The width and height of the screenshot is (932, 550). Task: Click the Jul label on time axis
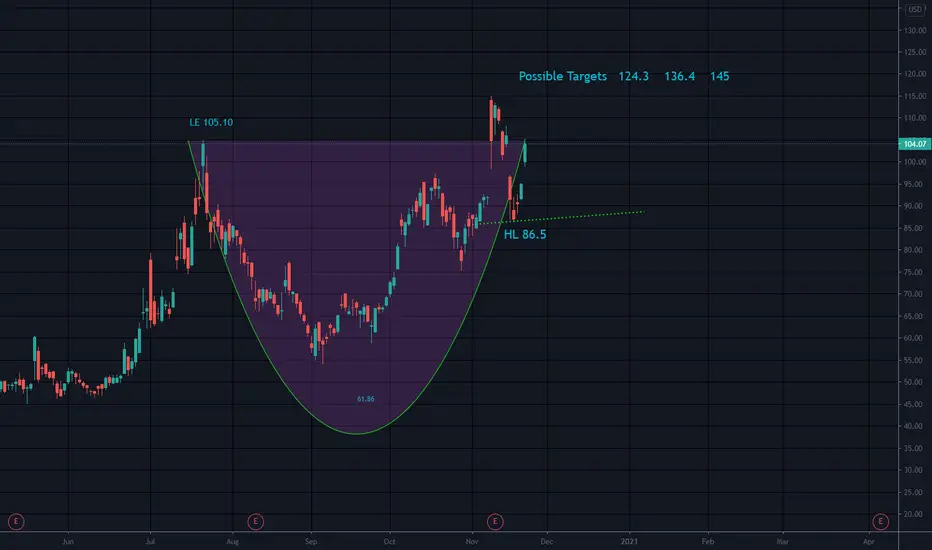(x=150, y=542)
